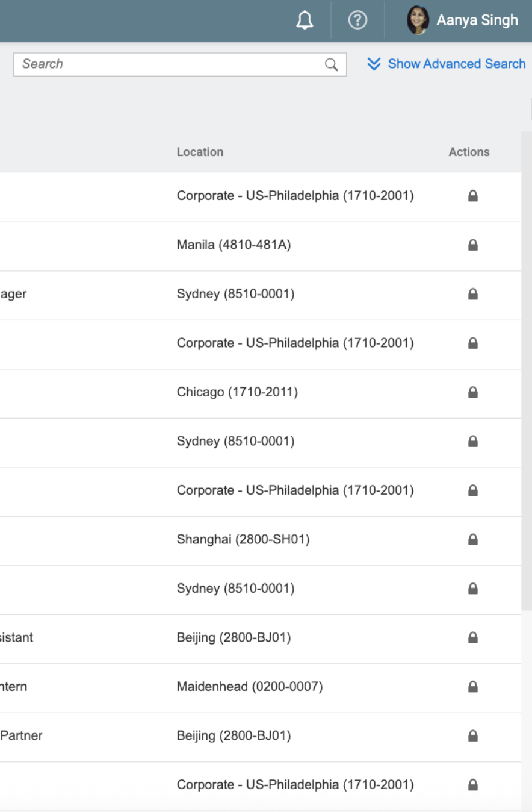
Task: Select the lock icon for Shanghai row
Action: click(472, 540)
